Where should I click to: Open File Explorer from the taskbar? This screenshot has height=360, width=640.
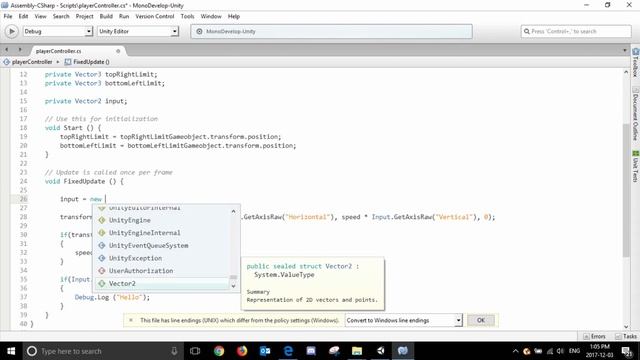pyautogui.click(x=357, y=351)
